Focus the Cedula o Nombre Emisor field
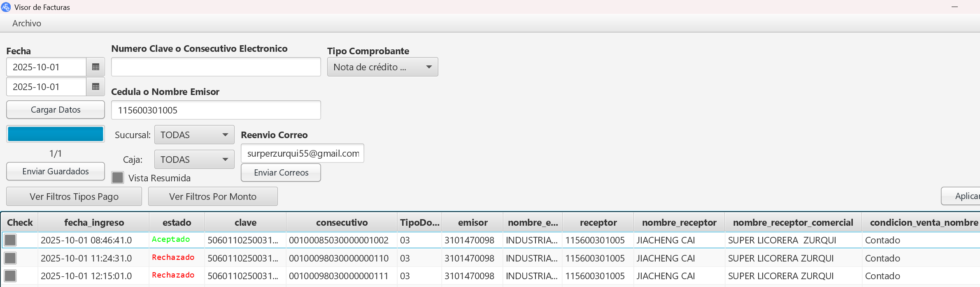This screenshot has width=980, height=287. [216, 110]
